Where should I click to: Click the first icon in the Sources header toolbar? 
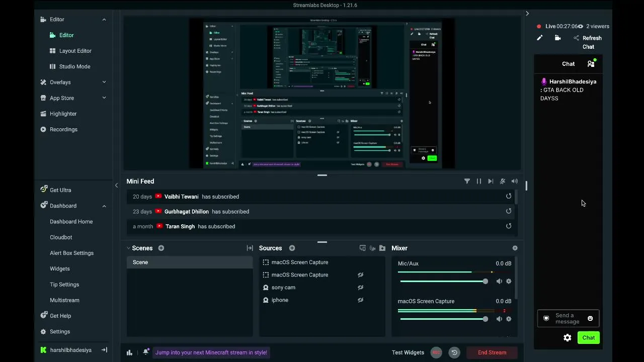tap(362, 248)
